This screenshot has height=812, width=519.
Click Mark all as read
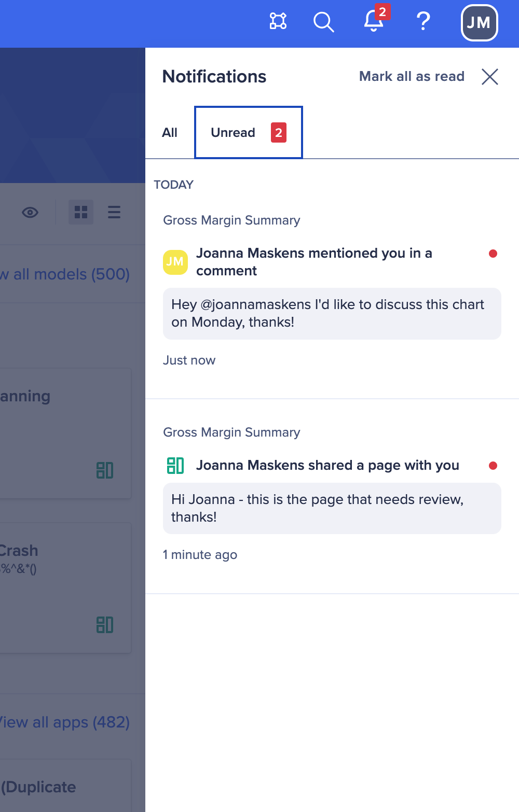point(412,77)
